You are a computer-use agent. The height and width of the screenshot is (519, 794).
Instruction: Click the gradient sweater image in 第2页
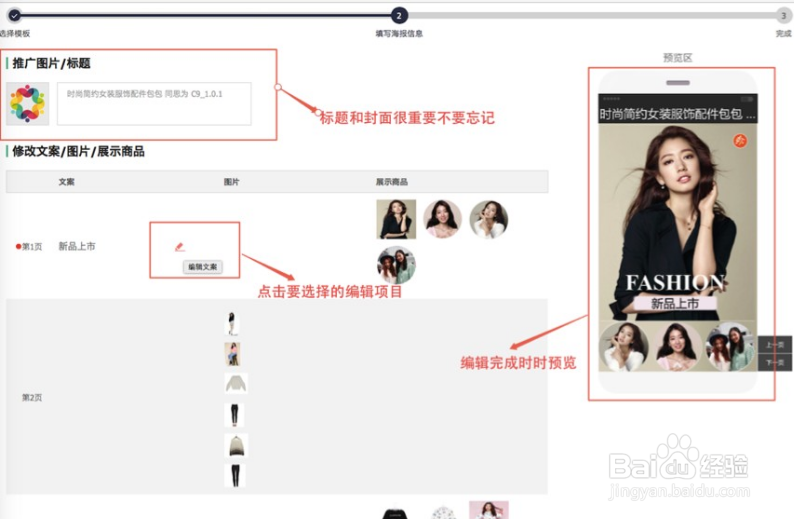click(x=236, y=446)
